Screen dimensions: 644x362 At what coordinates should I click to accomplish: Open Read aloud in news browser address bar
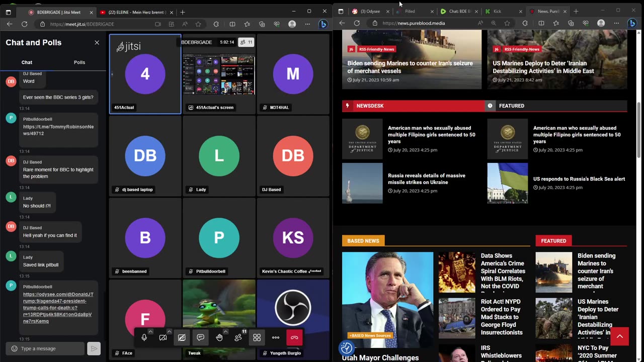(480, 23)
